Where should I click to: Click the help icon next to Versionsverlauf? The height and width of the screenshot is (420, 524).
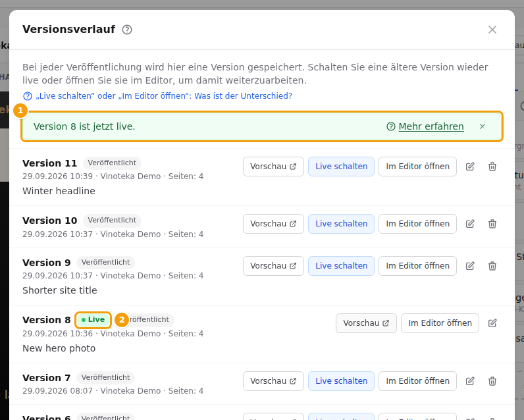click(x=127, y=30)
